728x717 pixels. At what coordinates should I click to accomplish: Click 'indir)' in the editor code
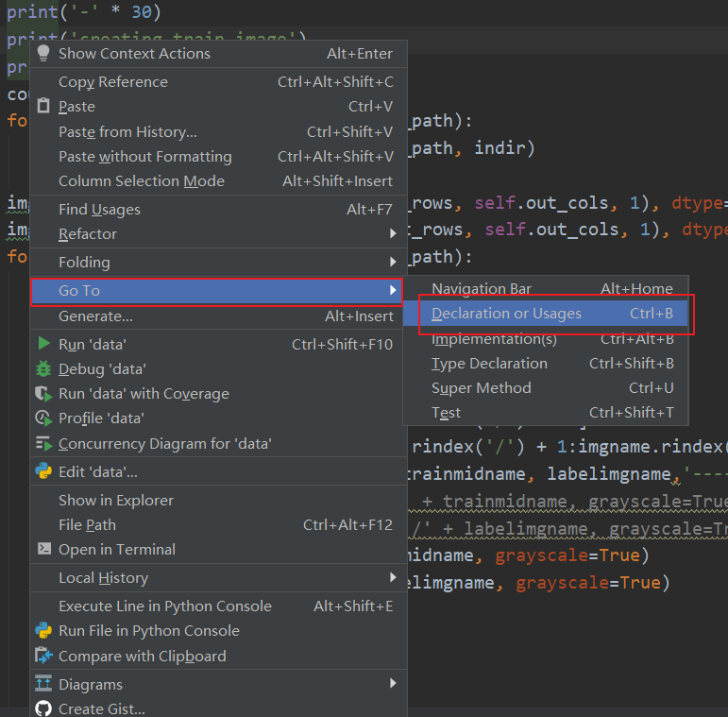(x=504, y=148)
